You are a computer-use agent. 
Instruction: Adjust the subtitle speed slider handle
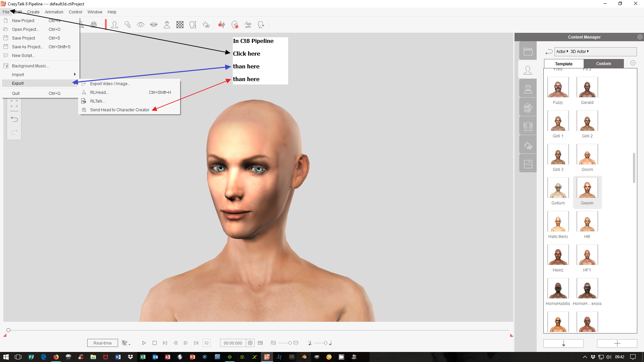290,343
